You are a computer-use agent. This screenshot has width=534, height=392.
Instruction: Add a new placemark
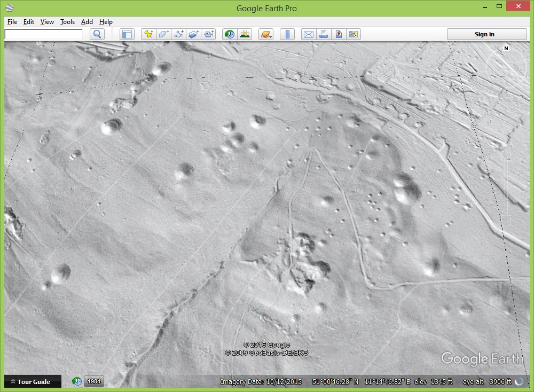coord(148,34)
